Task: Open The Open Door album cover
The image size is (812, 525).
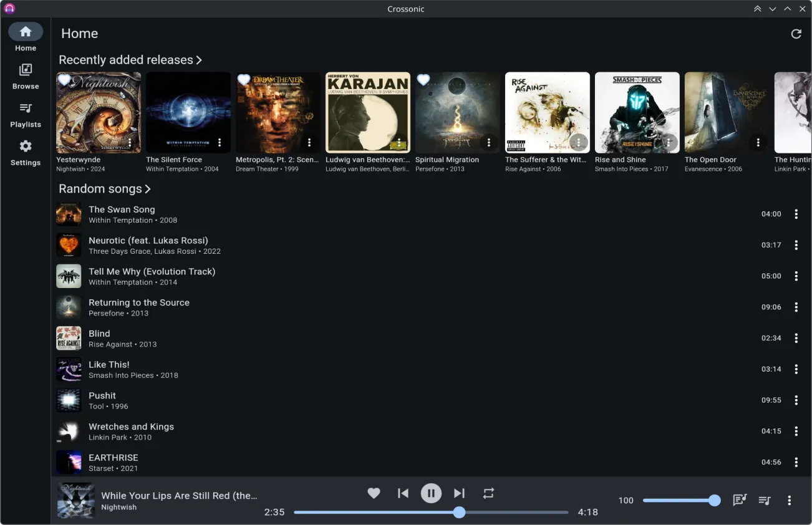Action: pos(727,112)
